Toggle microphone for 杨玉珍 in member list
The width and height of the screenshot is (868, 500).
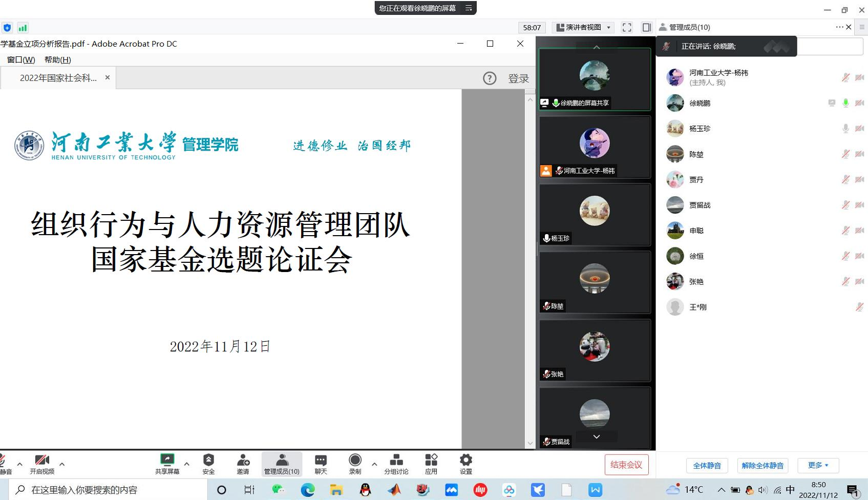click(x=845, y=129)
